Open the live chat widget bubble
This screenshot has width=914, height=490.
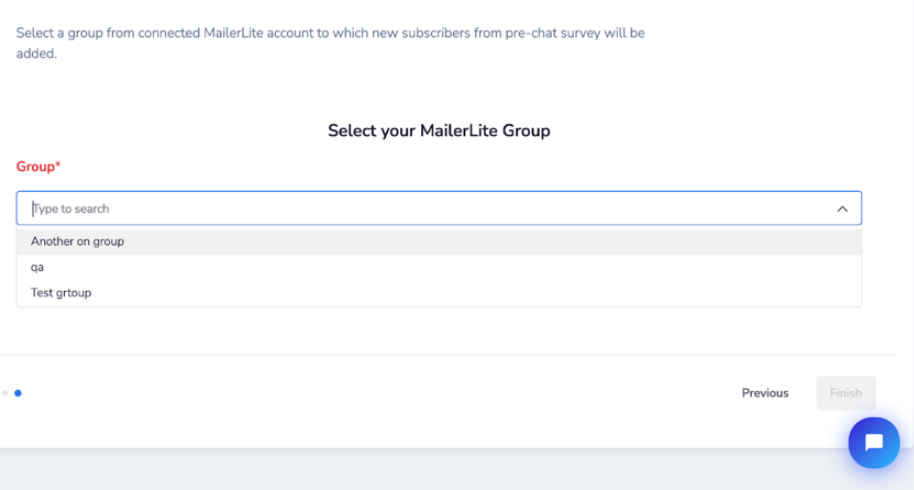click(874, 443)
